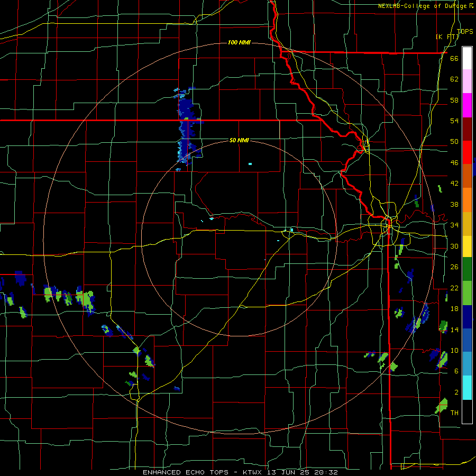The width and height of the screenshot is (476, 476).
Task: Click legend value 42
Action: click(x=454, y=184)
